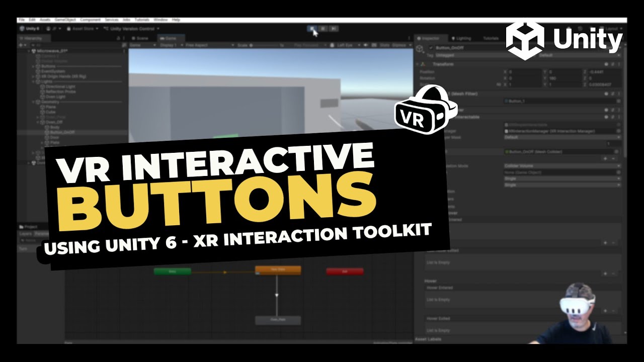This screenshot has height=362, width=644.
Task: Collapse the Transform component
Action: coord(418,64)
